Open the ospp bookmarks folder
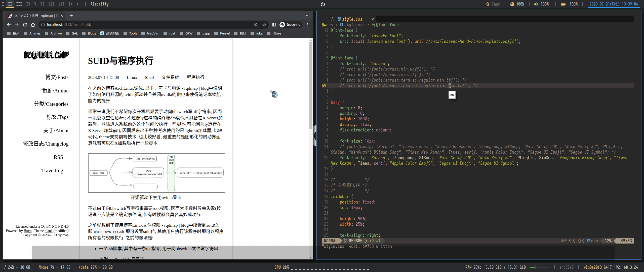The image size is (644, 272). pyautogui.click(x=204, y=33)
